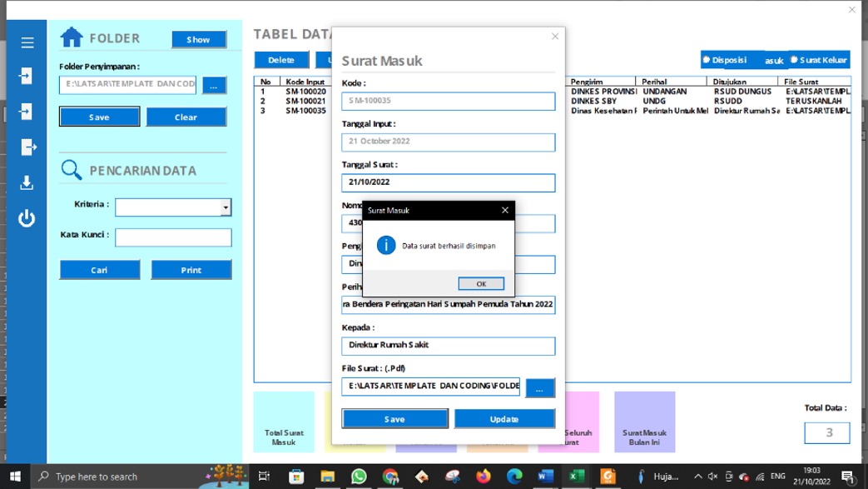Open the hamburger menu in the sidebar
This screenshot has height=489, width=868.
tap(27, 42)
